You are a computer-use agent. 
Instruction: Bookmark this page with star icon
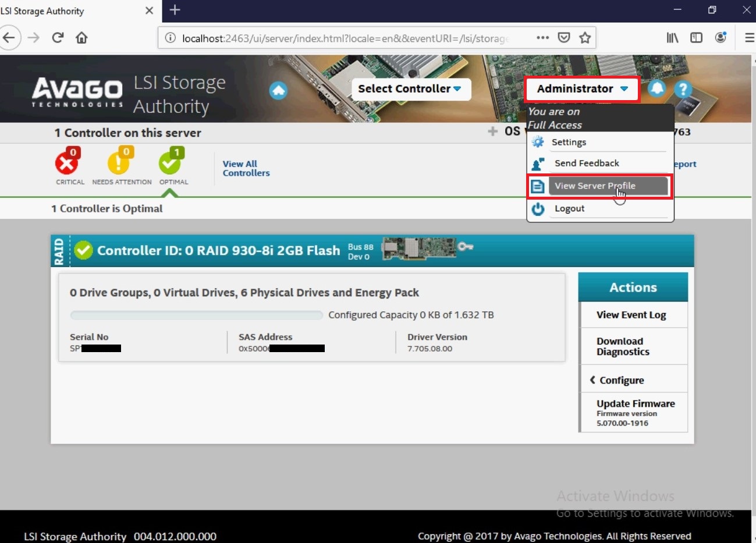coord(585,38)
